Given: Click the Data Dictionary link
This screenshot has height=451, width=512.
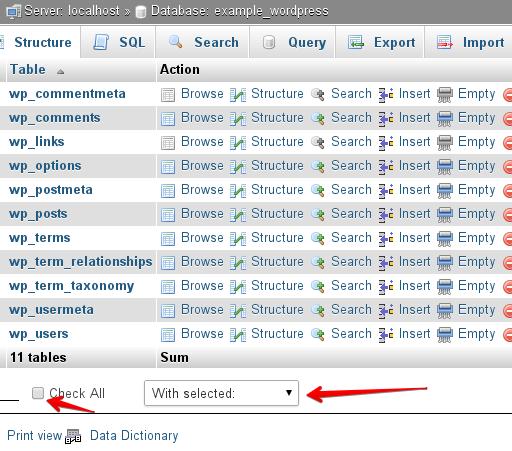Looking at the screenshot, I should [134, 436].
